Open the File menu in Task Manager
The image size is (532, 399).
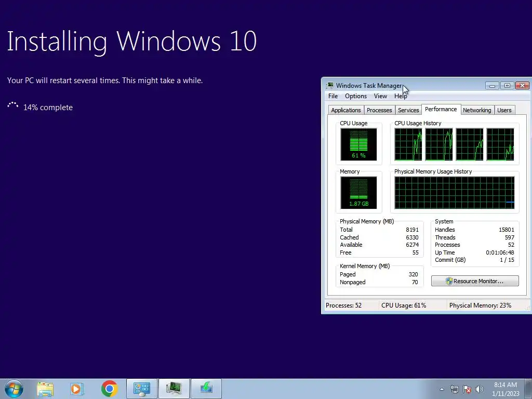tap(333, 96)
